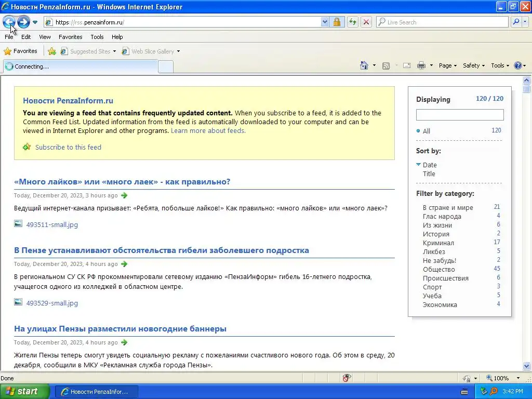Click the search magnifier button
The height and width of the screenshot is (399, 532).
coord(516,22)
